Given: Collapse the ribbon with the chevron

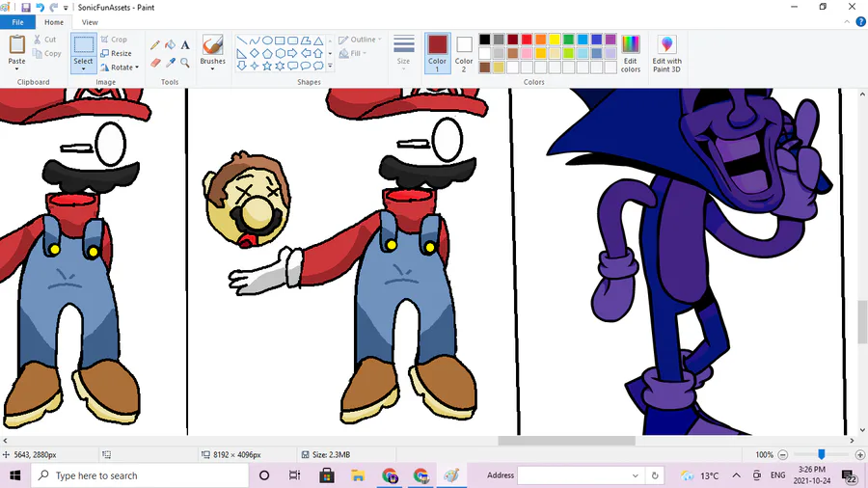Looking at the screenshot, I should tap(847, 22).
